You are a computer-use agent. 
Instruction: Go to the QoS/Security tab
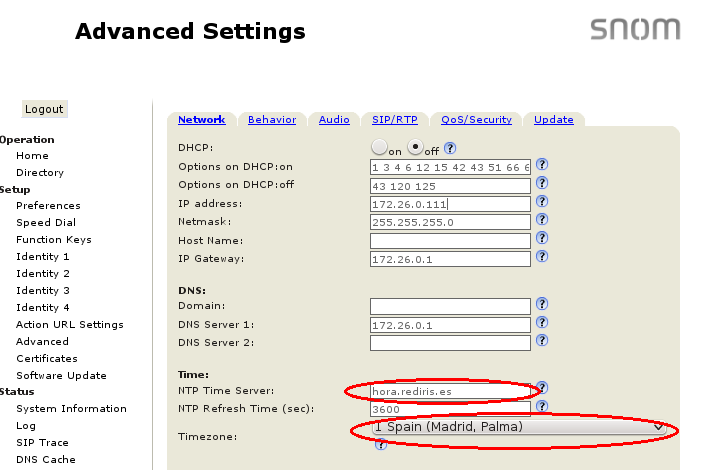point(476,120)
